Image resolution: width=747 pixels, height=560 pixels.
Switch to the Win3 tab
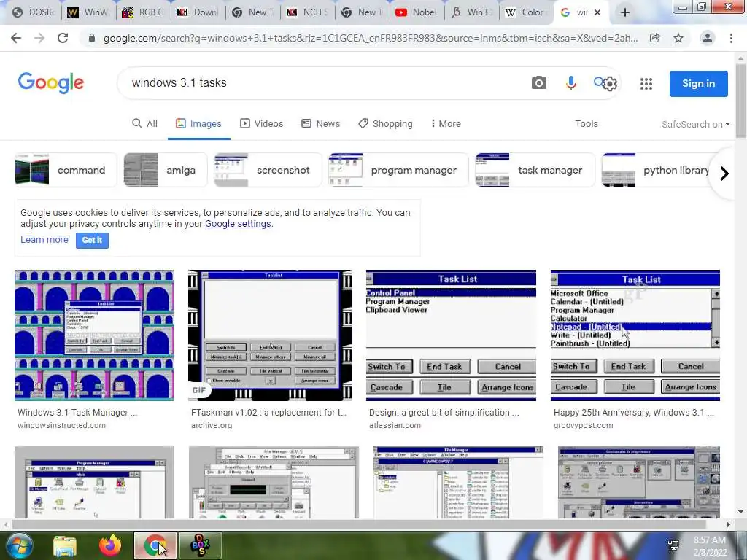point(471,12)
